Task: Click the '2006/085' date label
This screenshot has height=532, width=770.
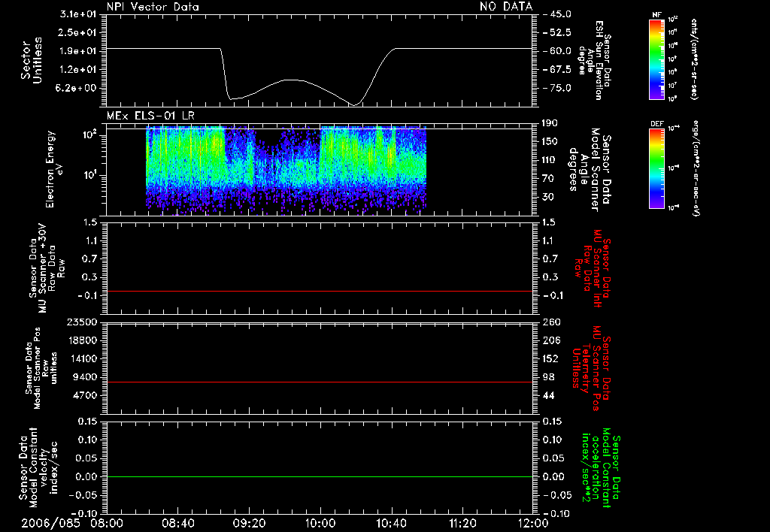Action: pos(50,523)
